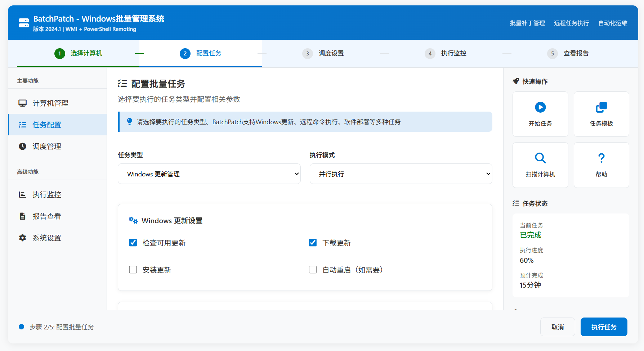
Task: Click the rocket icon next to 快速操作
Action: click(x=516, y=81)
